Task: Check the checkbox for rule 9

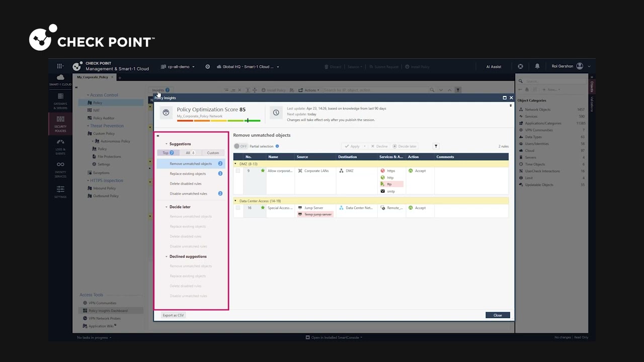Action: [238, 171]
